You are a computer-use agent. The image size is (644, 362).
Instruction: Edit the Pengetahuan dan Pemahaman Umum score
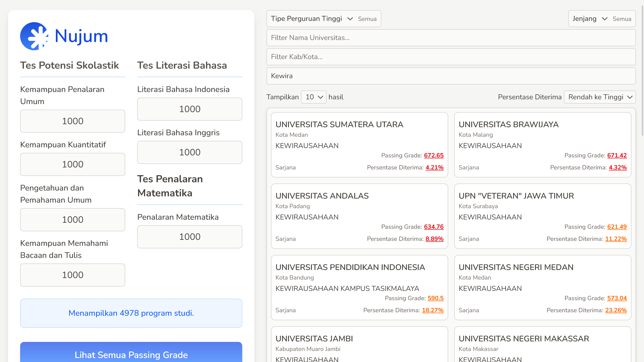[73, 220]
